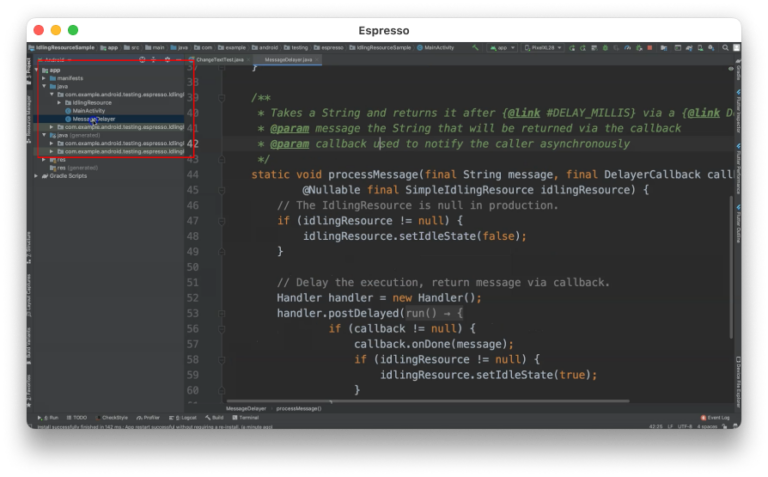Click the Profile app gauge icon
The height and width of the screenshot is (477, 768).
click(627, 48)
